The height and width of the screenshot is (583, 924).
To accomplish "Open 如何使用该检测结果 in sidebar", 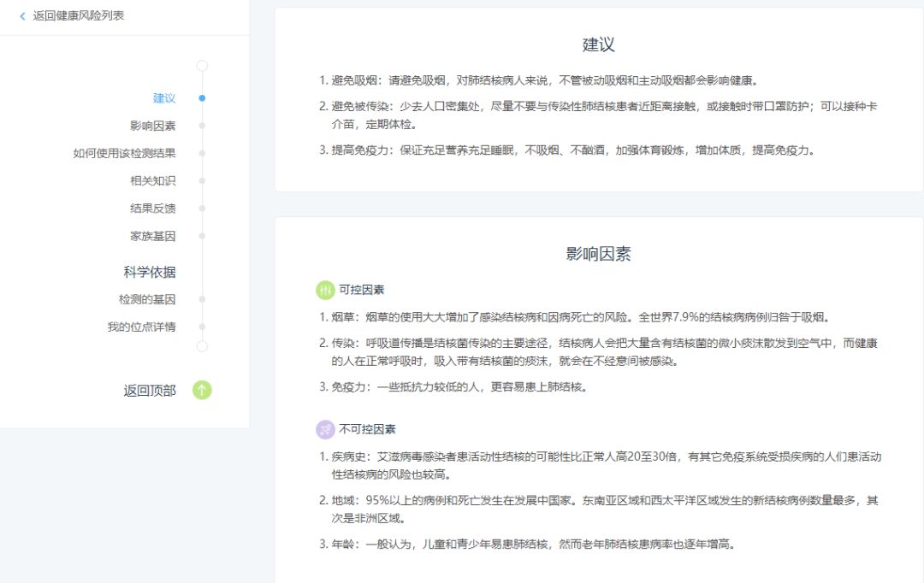I will click(124, 153).
